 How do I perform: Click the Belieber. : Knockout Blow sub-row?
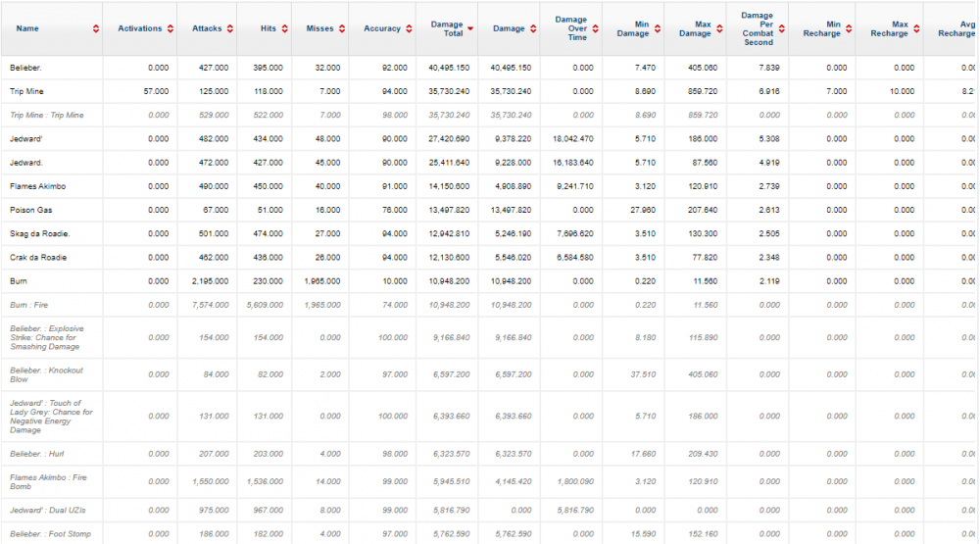[x=46, y=374]
